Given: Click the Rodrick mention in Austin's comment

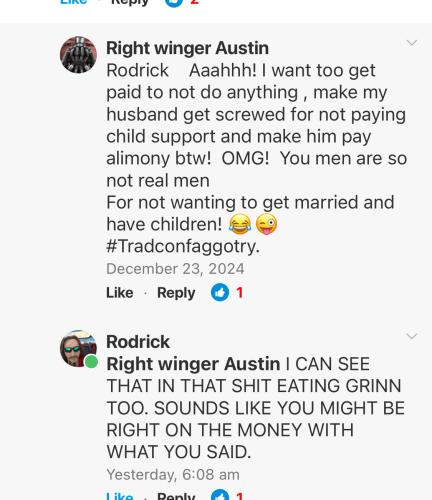Looking at the screenshot, I should [x=137, y=70].
